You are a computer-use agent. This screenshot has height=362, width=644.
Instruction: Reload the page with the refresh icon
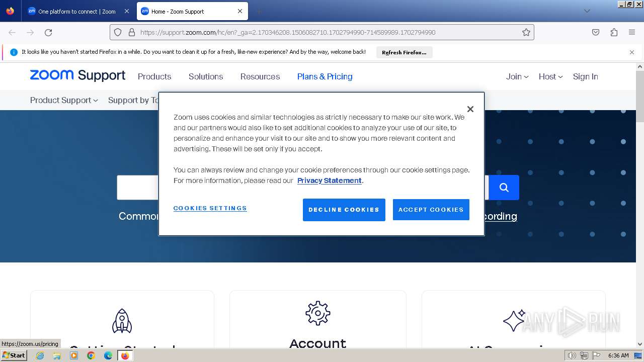click(48, 32)
